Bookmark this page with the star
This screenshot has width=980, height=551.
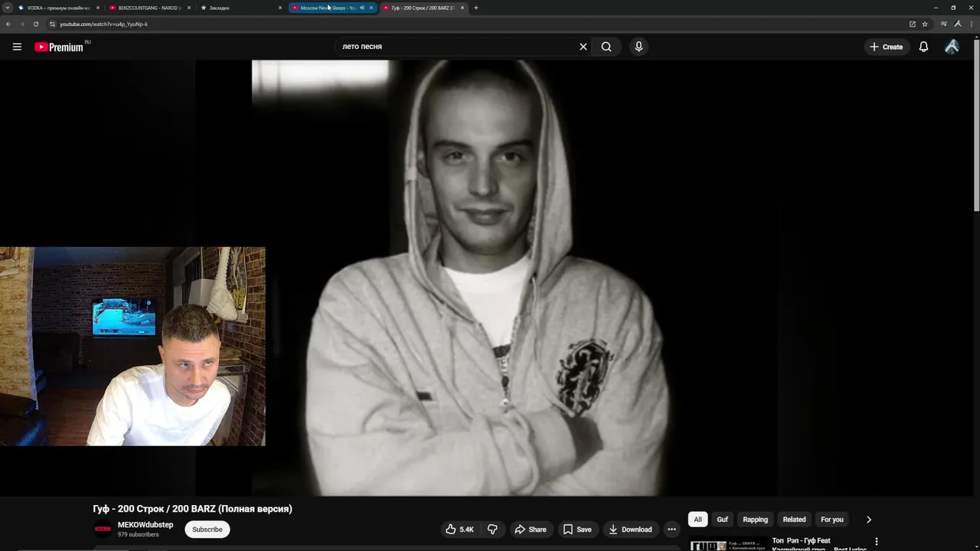point(925,24)
